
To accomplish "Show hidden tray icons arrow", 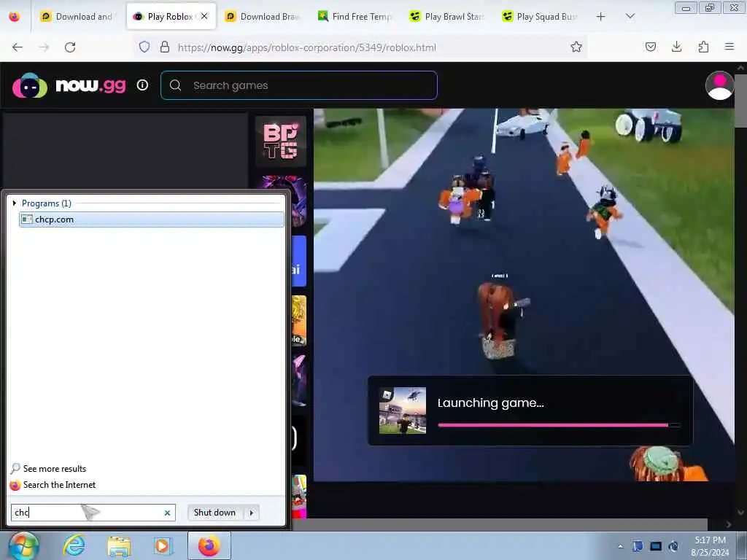I will point(620,547).
